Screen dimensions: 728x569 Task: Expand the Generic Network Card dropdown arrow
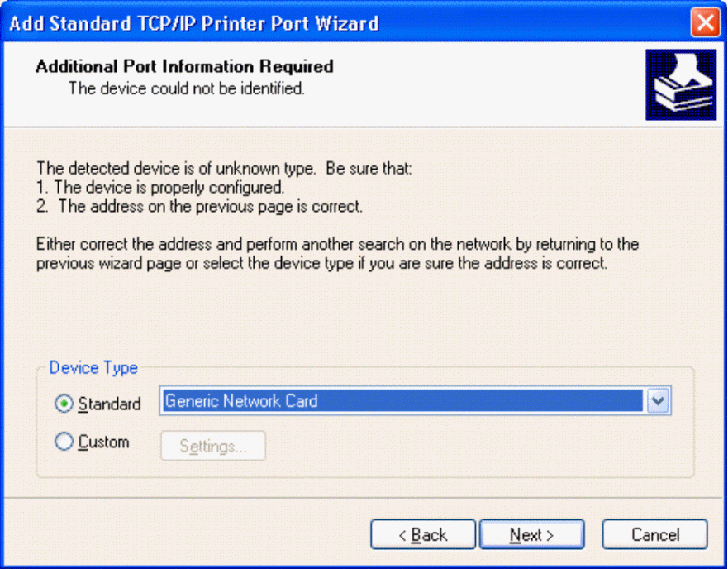pyautogui.click(x=658, y=400)
